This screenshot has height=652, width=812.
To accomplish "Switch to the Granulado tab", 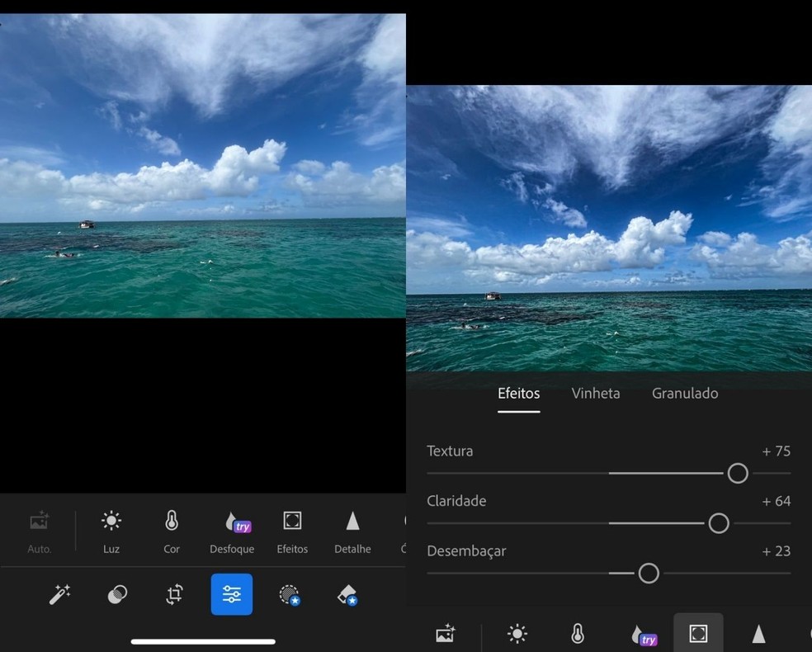I will coord(685,394).
